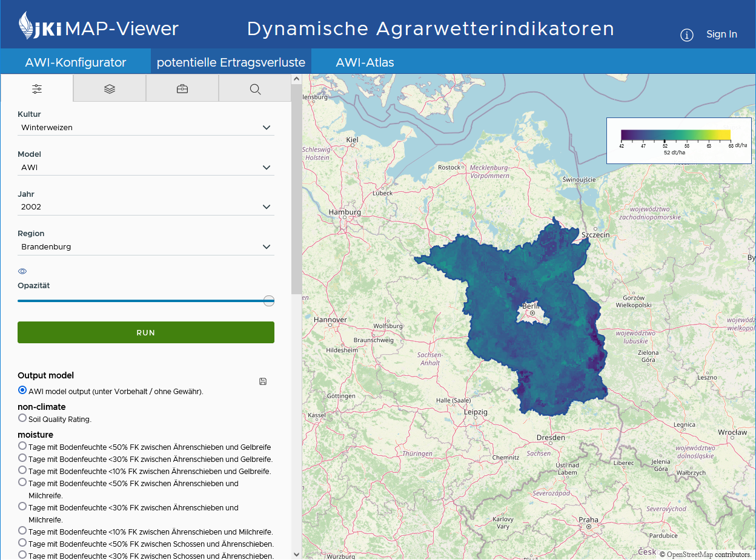Toggle layer visibility eye icon
Viewport: 756px width, 560px height.
[22, 271]
